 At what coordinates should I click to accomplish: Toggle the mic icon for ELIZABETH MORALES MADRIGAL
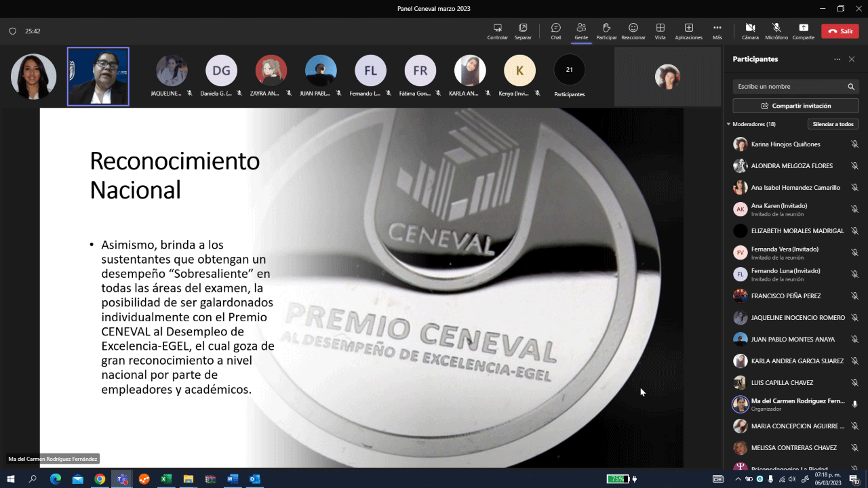(x=854, y=231)
